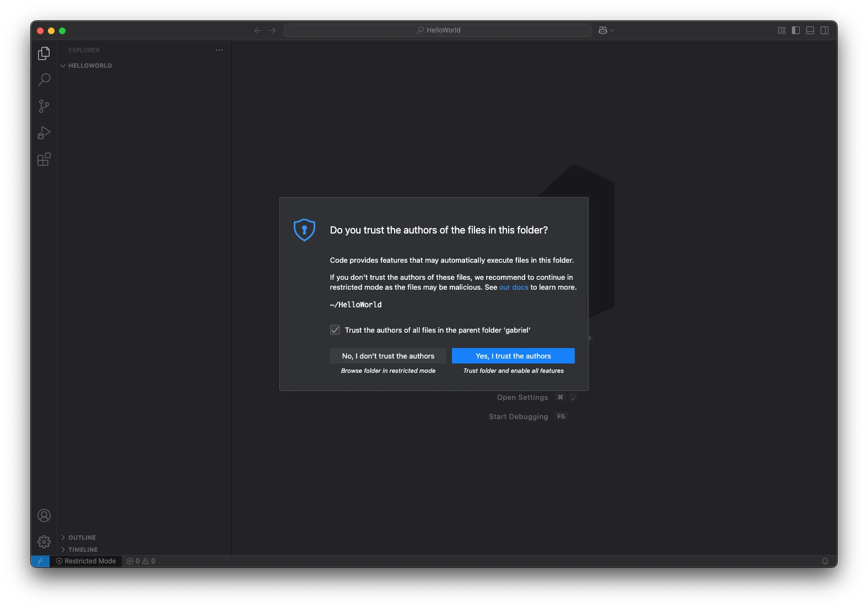Viewport: 868px width, 608px height.
Task: Open the Search view in activity bar
Action: point(44,80)
